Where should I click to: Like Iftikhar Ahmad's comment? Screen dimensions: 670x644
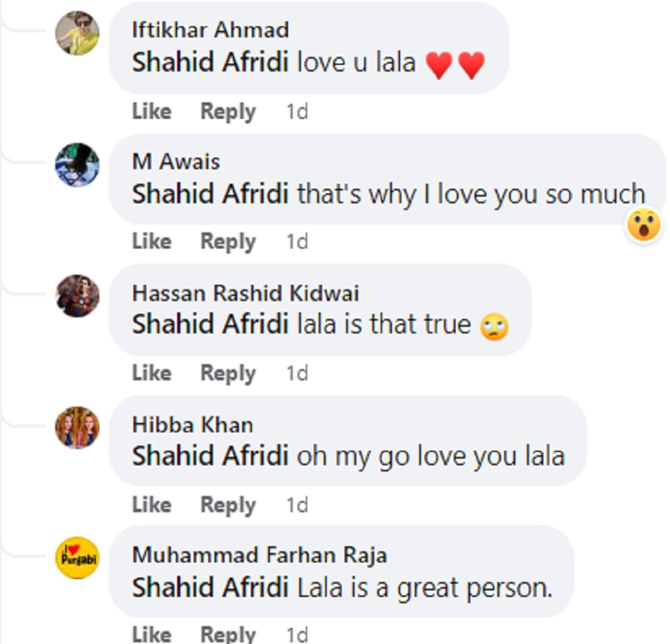coord(151,111)
